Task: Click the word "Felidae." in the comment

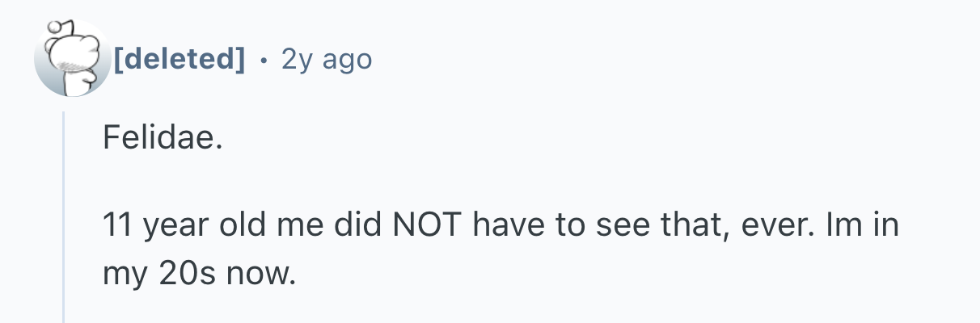Action: point(161,140)
